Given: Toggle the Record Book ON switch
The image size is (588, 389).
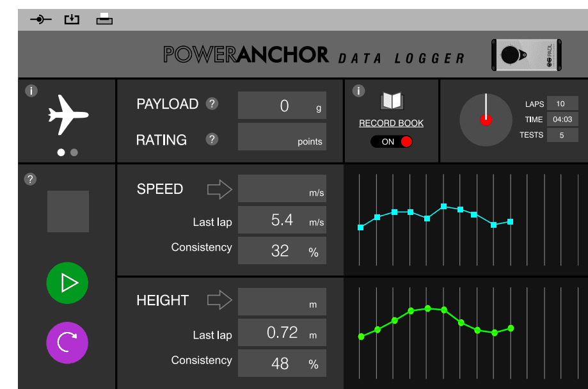Looking at the screenshot, I should 392,141.
